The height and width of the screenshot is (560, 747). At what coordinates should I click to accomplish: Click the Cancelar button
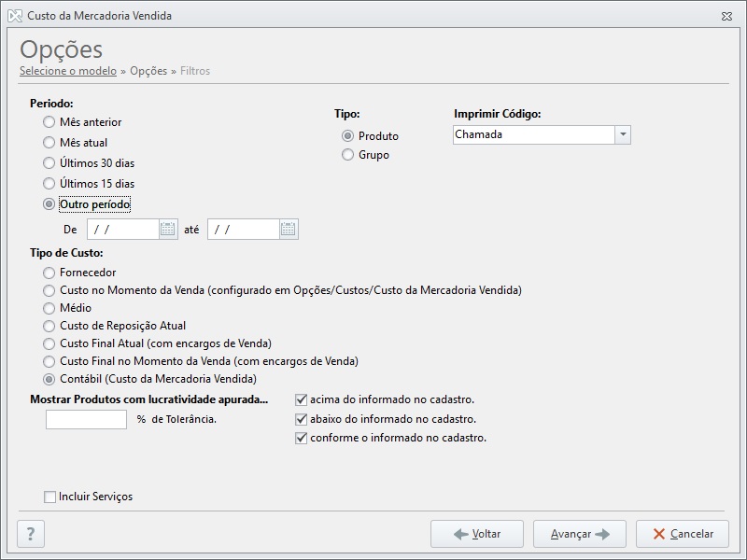(683, 534)
